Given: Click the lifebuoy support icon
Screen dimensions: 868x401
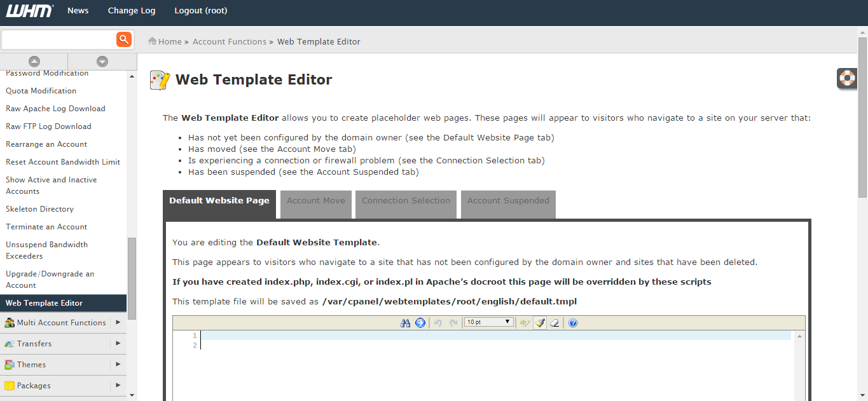Looking at the screenshot, I should 848,78.
